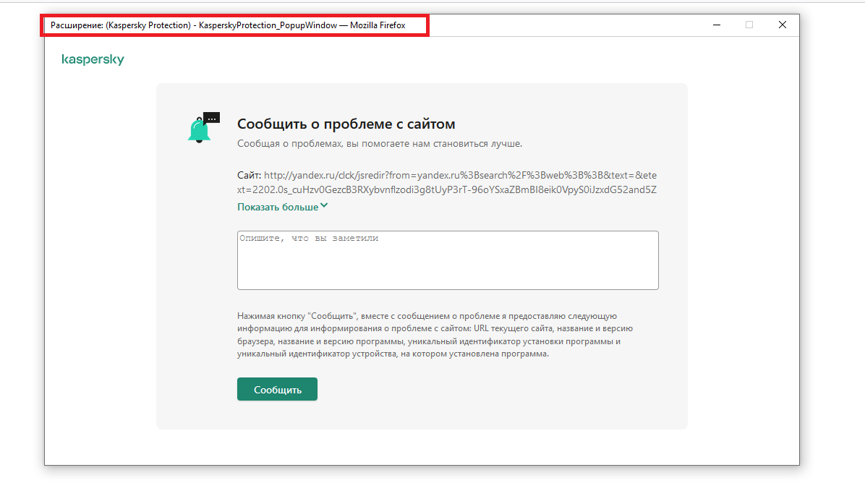Image resolution: width=865 pixels, height=504 pixels.
Task: Click the notification bell icon
Action: click(x=203, y=127)
